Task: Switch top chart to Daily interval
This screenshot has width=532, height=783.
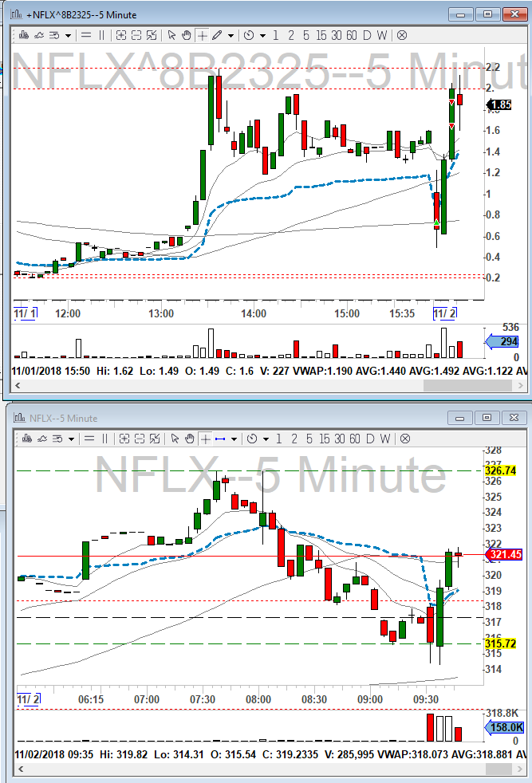Action: (367, 35)
